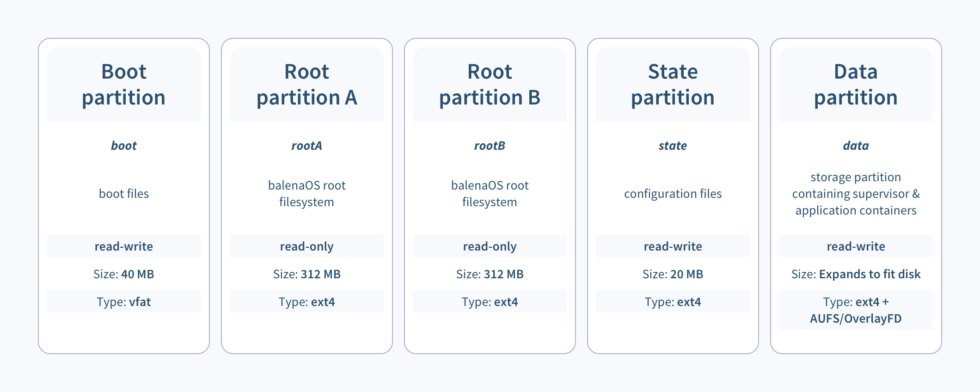Click the 'Type: vfat' row
Image resolution: width=980 pixels, height=392 pixels.
(x=124, y=302)
